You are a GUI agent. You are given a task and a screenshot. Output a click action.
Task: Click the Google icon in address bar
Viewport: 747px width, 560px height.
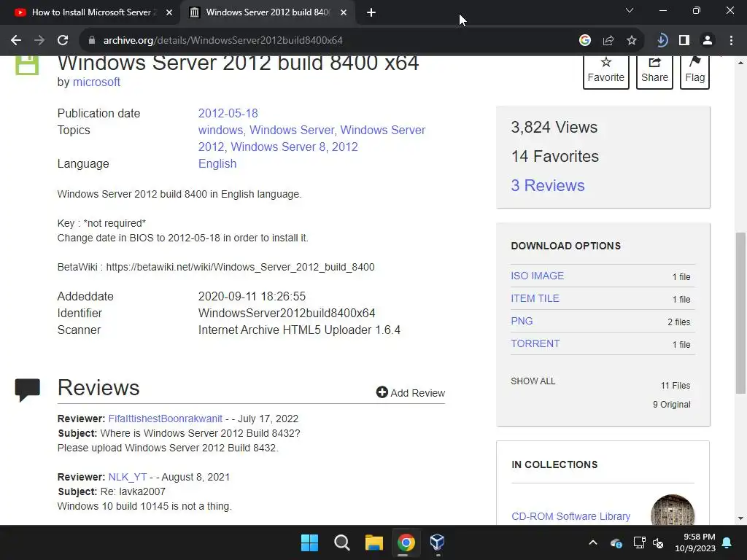click(585, 41)
